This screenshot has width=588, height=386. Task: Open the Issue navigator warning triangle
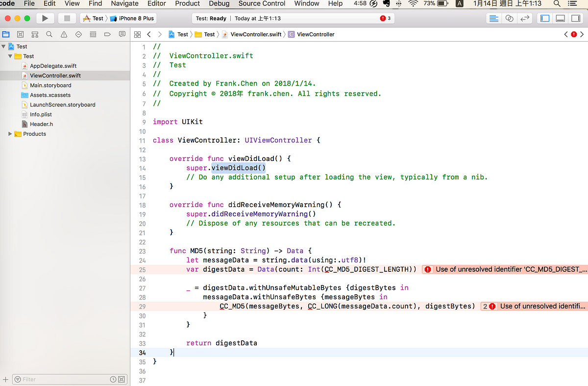pyautogui.click(x=64, y=34)
